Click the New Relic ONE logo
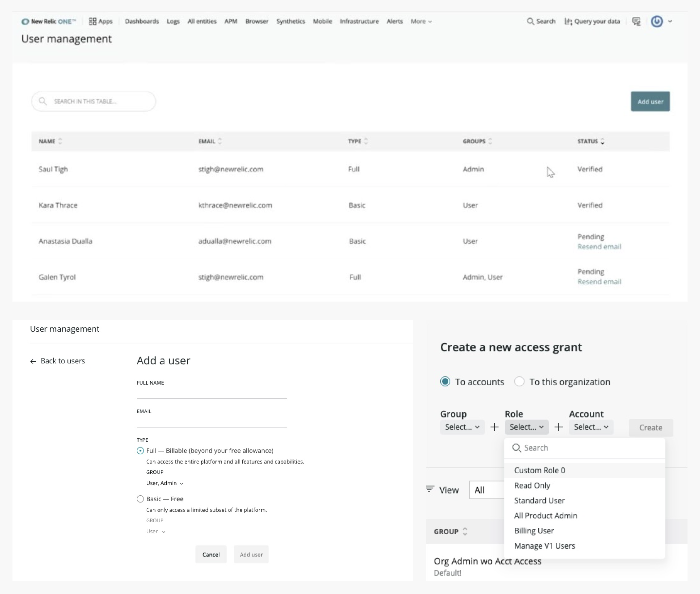The image size is (700, 594). [48, 22]
